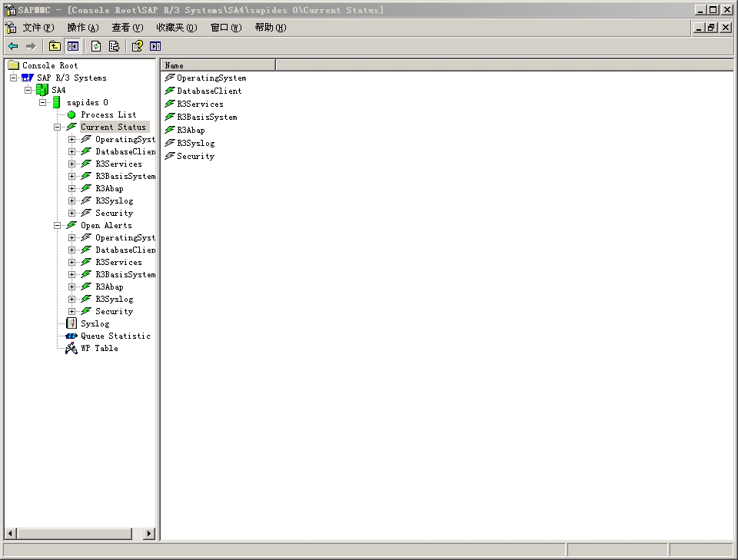Select DatabaseClien label under Open Alerts
The image size is (738, 560).
[125, 250]
